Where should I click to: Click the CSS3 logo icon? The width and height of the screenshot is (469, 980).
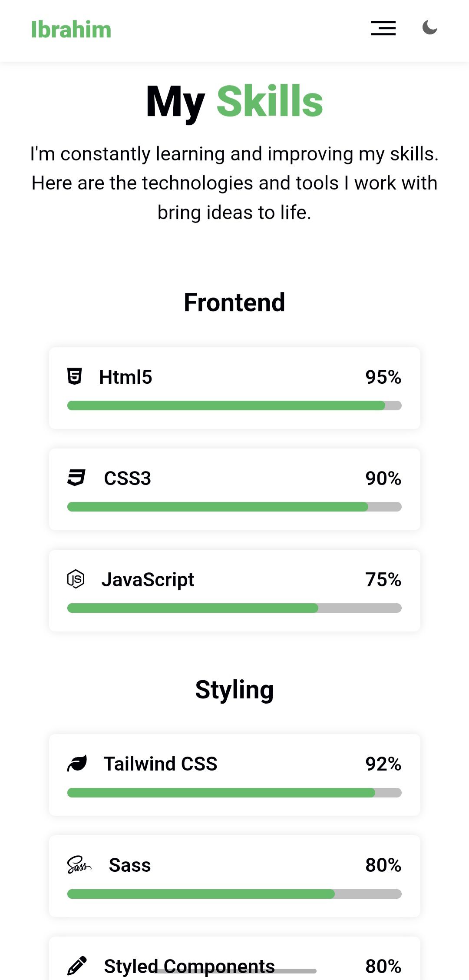tap(76, 478)
